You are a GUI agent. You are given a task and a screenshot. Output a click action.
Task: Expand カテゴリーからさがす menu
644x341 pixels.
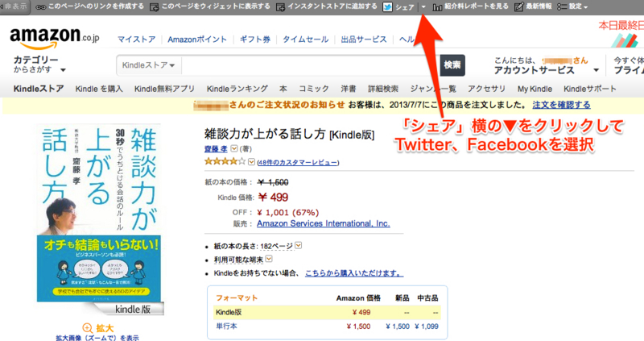click(x=39, y=64)
